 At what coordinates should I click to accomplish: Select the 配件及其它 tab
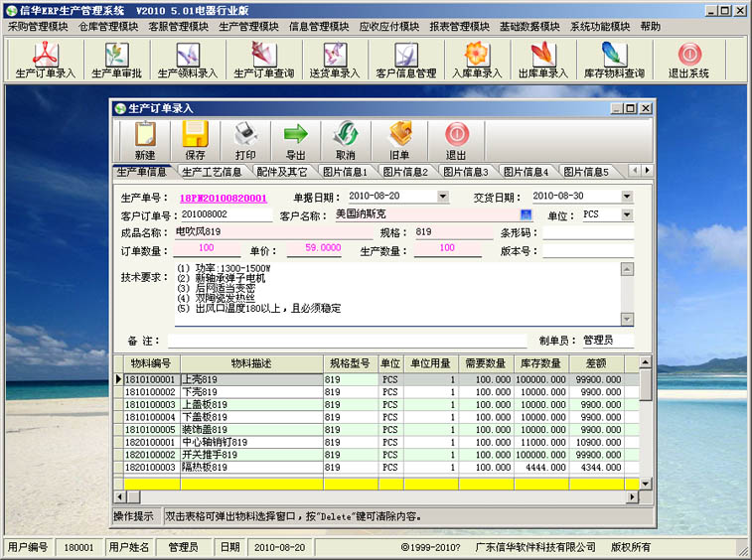pyautogui.click(x=282, y=172)
